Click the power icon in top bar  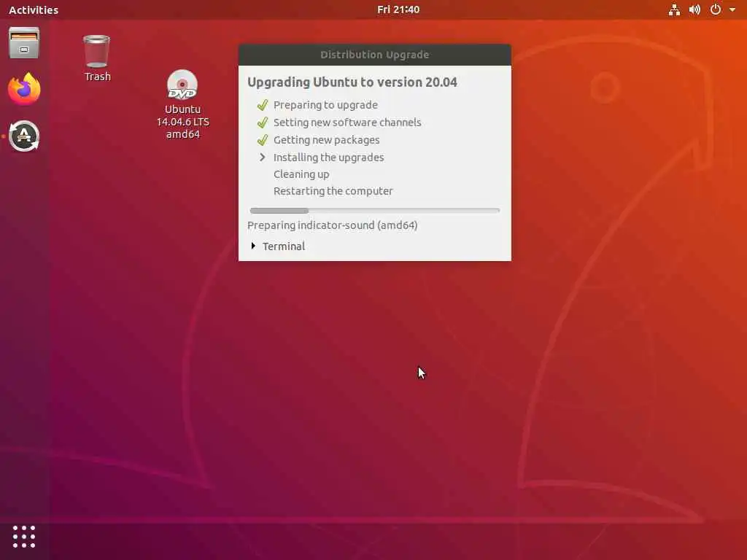pyautogui.click(x=716, y=9)
